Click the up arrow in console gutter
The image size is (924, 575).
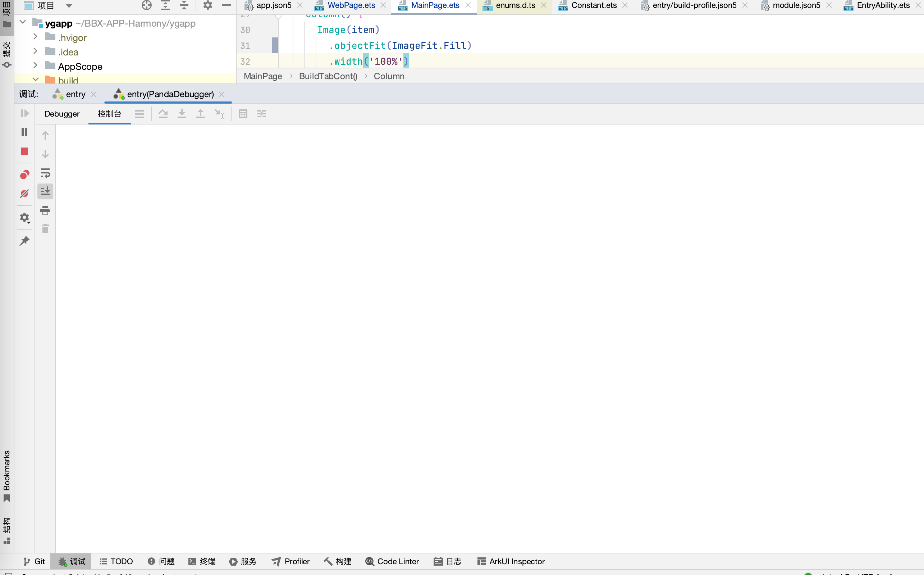click(45, 135)
